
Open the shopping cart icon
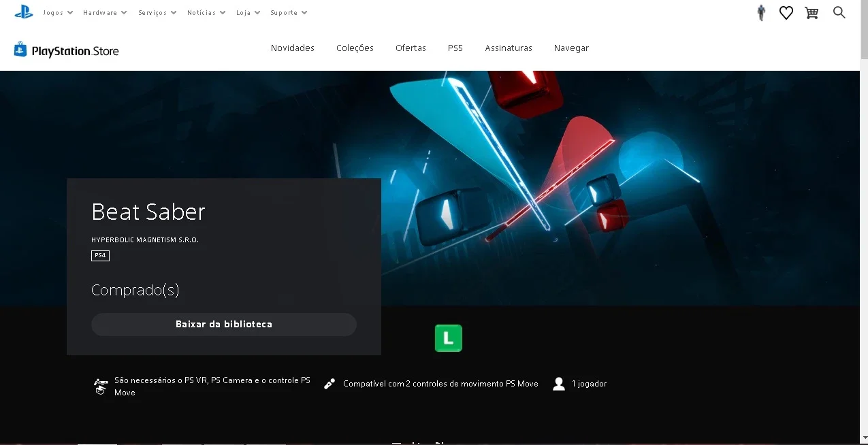coord(811,13)
